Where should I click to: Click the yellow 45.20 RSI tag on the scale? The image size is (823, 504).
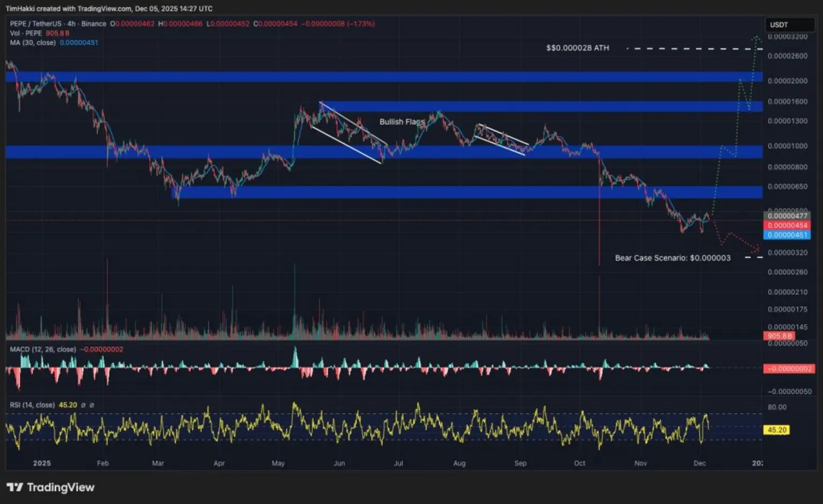pyautogui.click(x=778, y=429)
